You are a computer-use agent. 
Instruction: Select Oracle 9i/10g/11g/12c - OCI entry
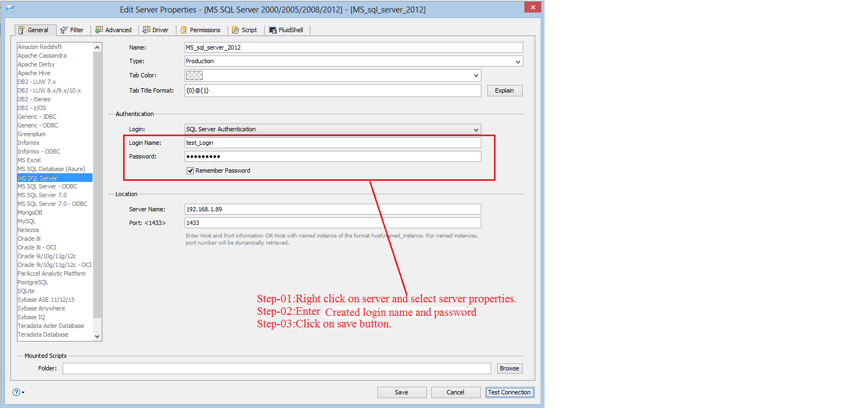point(54,265)
